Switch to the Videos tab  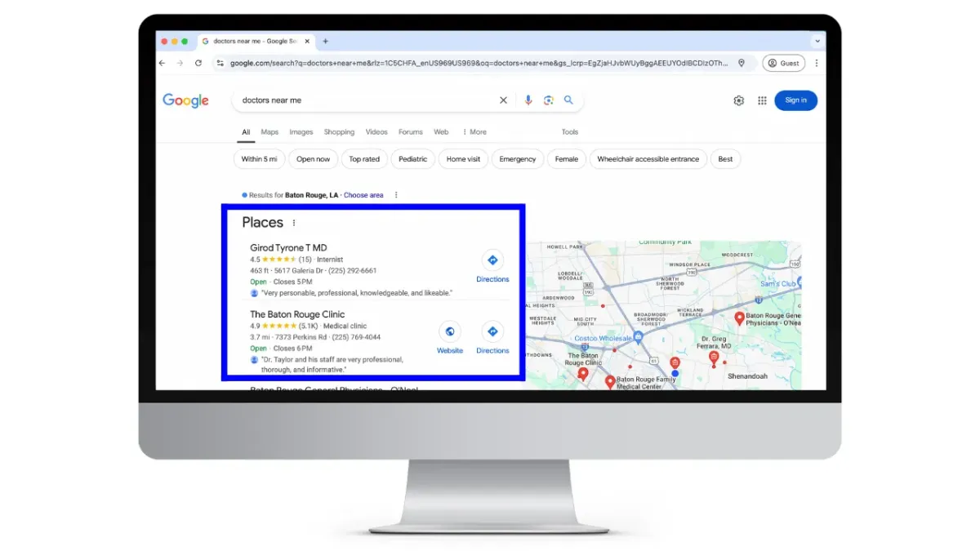point(376,132)
